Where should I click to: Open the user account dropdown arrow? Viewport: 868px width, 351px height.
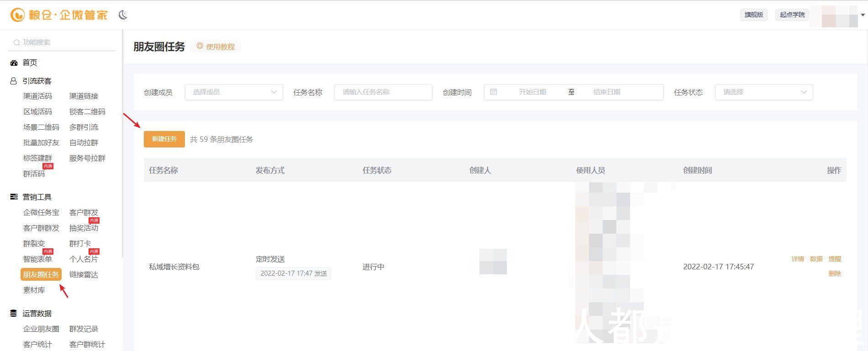pyautogui.click(x=863, y=15)
